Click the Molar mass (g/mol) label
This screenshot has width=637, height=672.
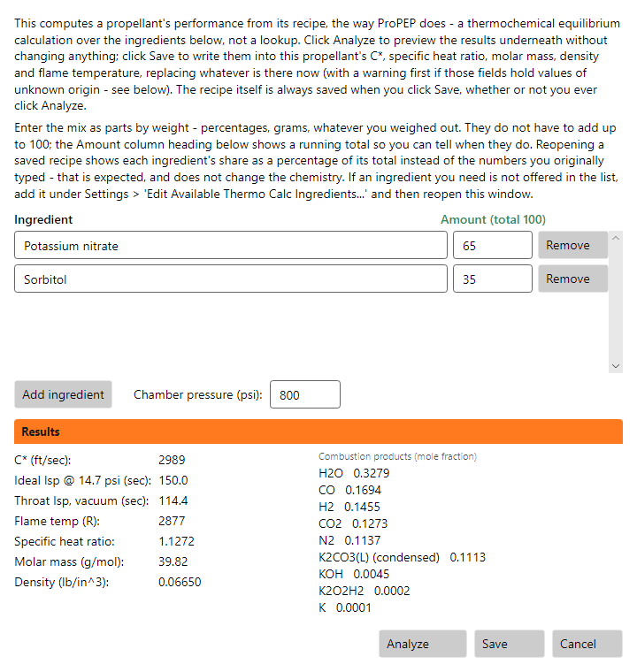click(69, 561)
